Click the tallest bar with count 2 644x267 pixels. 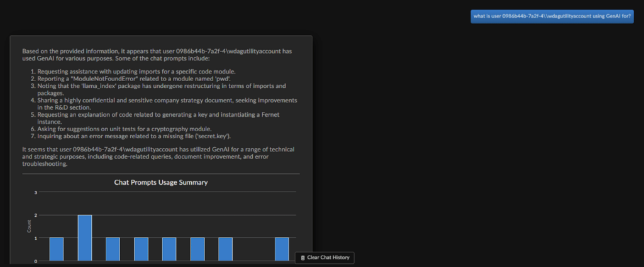pyautogui.click(x=85, y=237)
